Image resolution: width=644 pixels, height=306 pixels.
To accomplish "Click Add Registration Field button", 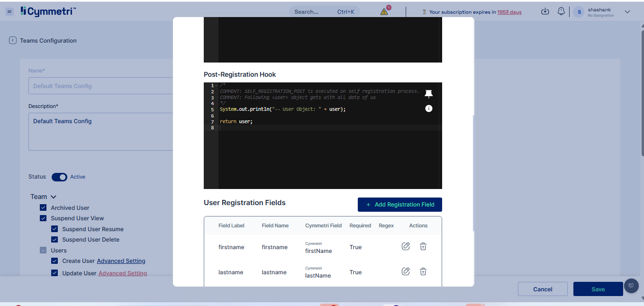I will 400,205.
